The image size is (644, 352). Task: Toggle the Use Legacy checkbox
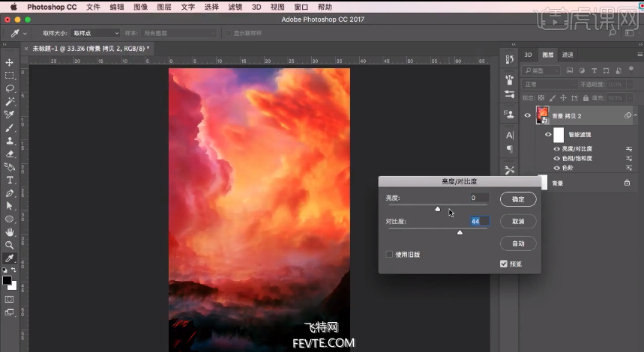(389, 255)
